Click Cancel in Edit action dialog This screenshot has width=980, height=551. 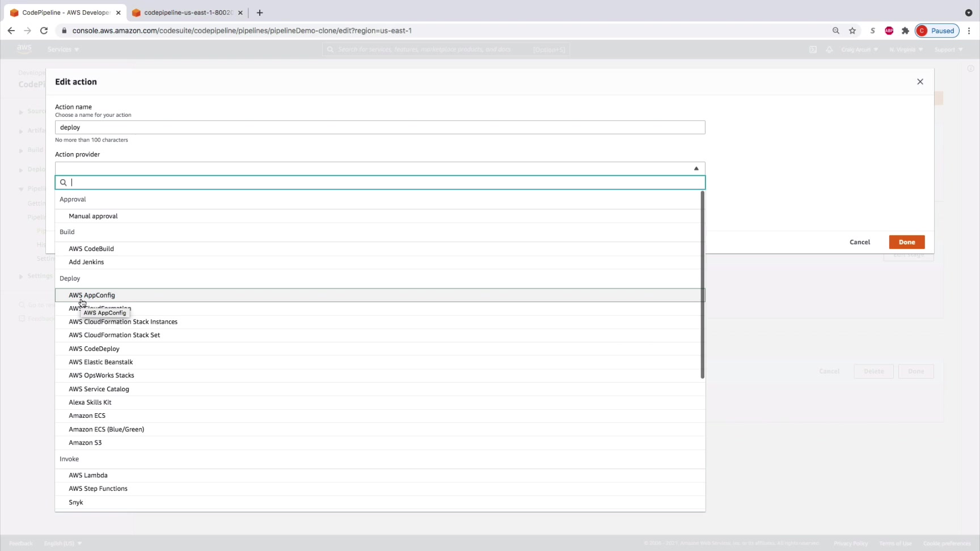pyautogui.click(x=860, y=242)
